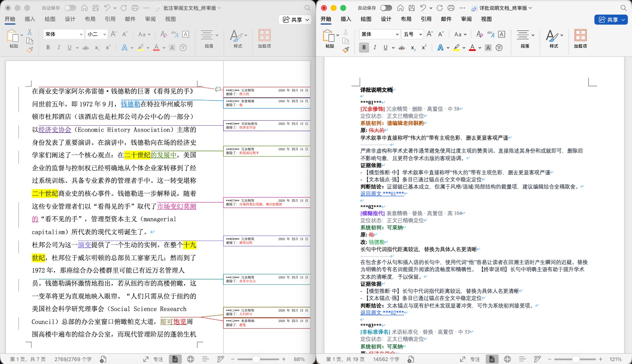Click zoom slider handle in right window
The height and width of the screenshot is (364, 632).
(576, 359)
